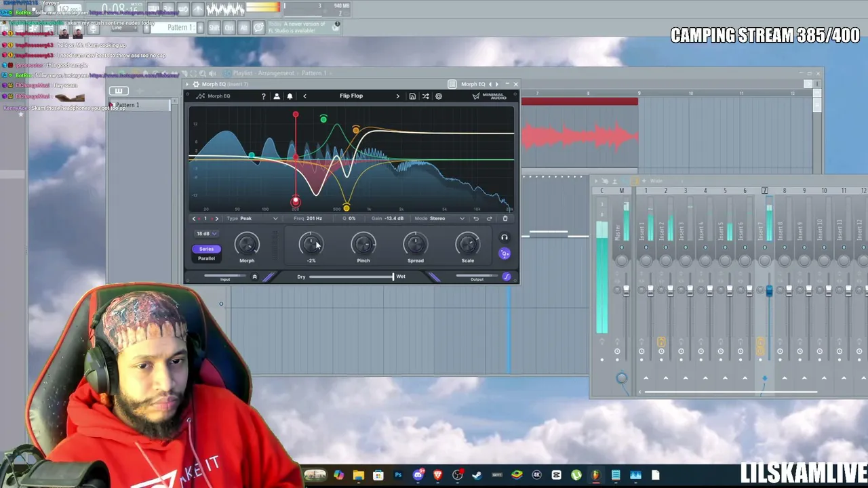Load the previous preset before Flip Flop

point(304,96)
